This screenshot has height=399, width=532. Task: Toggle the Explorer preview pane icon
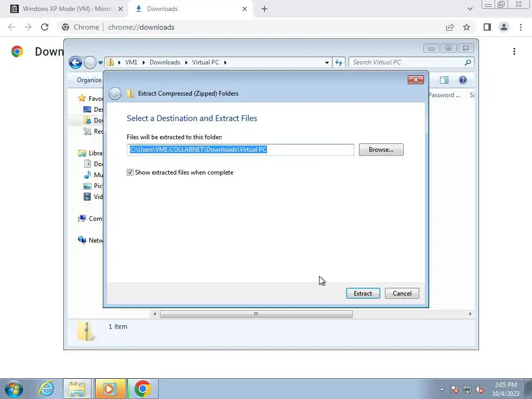tap(444, 80)
